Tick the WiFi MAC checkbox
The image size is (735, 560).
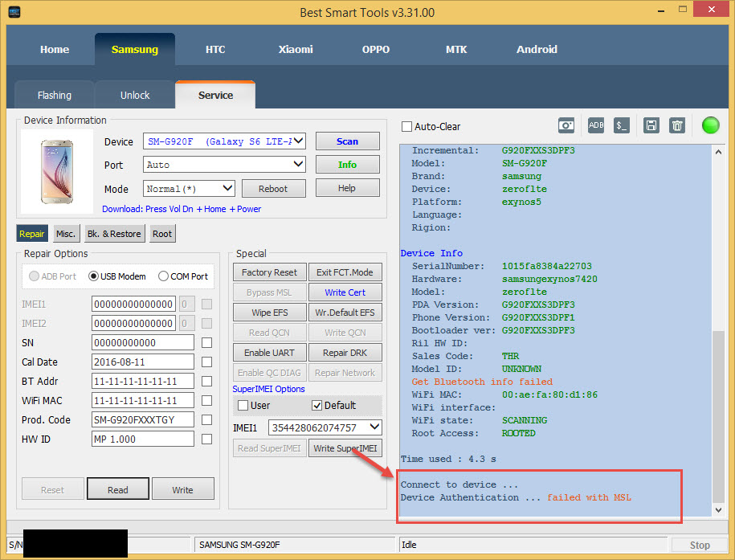206,401
